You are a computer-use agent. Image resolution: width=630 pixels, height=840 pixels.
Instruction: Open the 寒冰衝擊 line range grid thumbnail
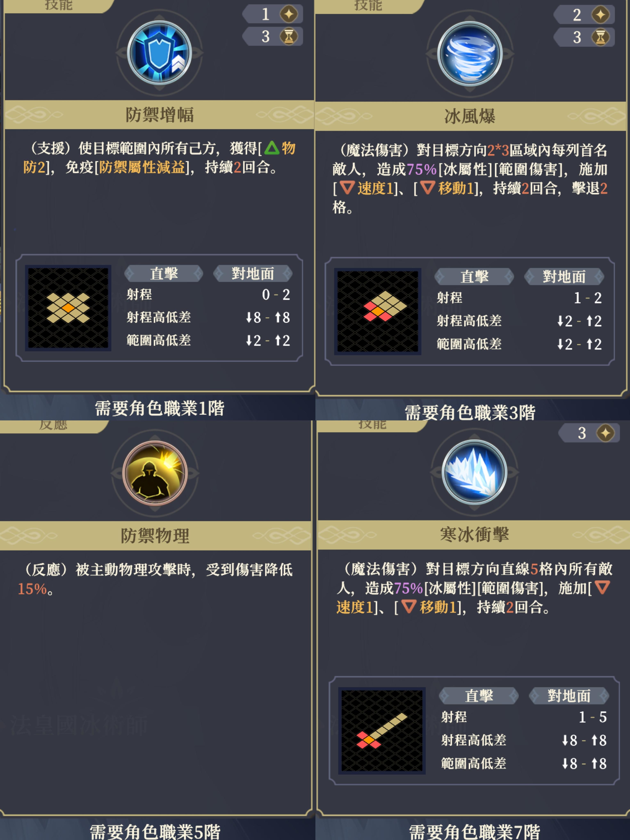point(382,731)
